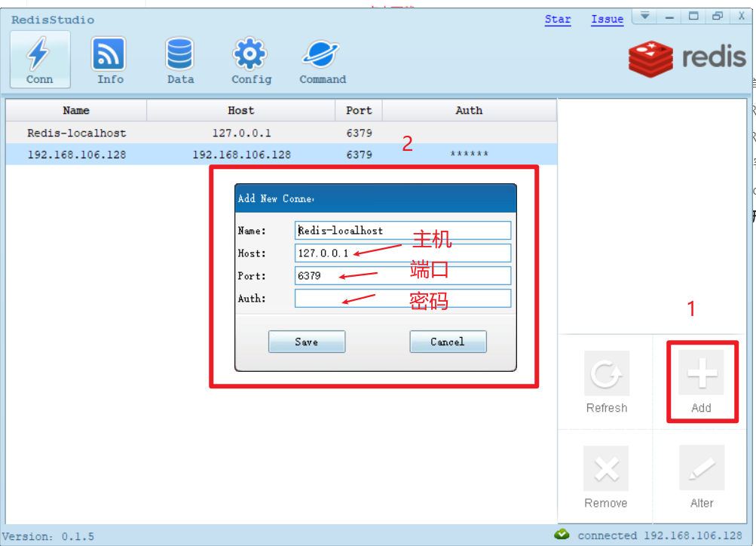Click the RedisStudio title text
This screenshot has height=546, width=756.
53,20
